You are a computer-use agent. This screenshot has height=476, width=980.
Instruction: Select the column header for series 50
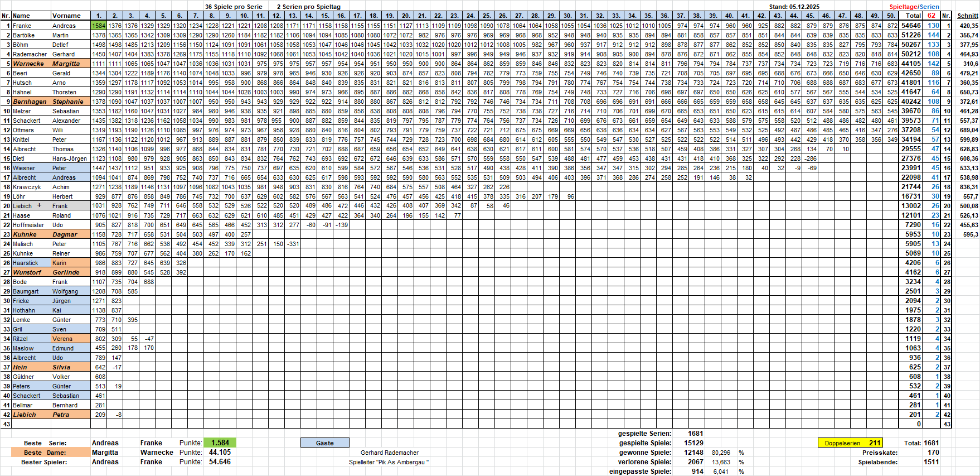(x=891, y=16)
